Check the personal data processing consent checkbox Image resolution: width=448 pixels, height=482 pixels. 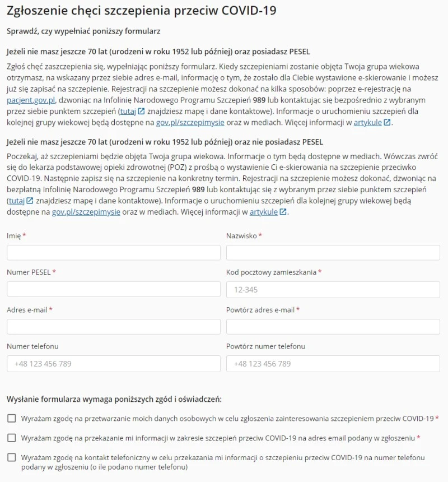(x=12, y=418)
